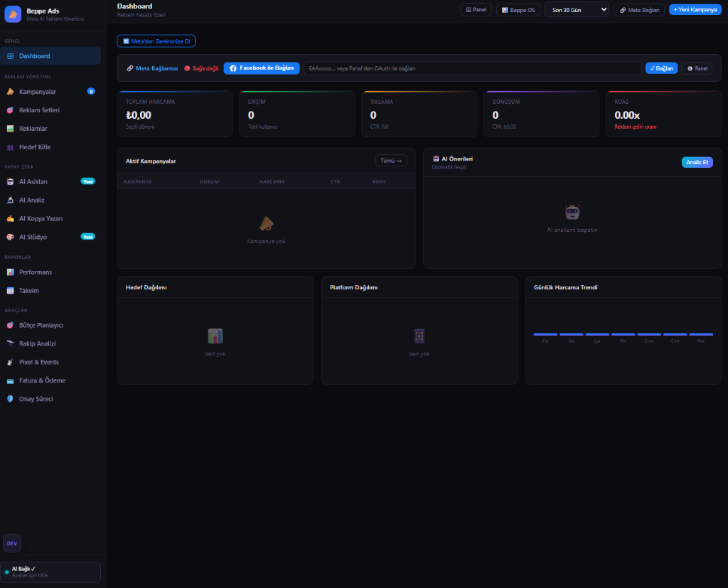Screen dimensions: 728x588
Task: Click Analiz Et in AI Önerileri
Action: click(697, 162)
